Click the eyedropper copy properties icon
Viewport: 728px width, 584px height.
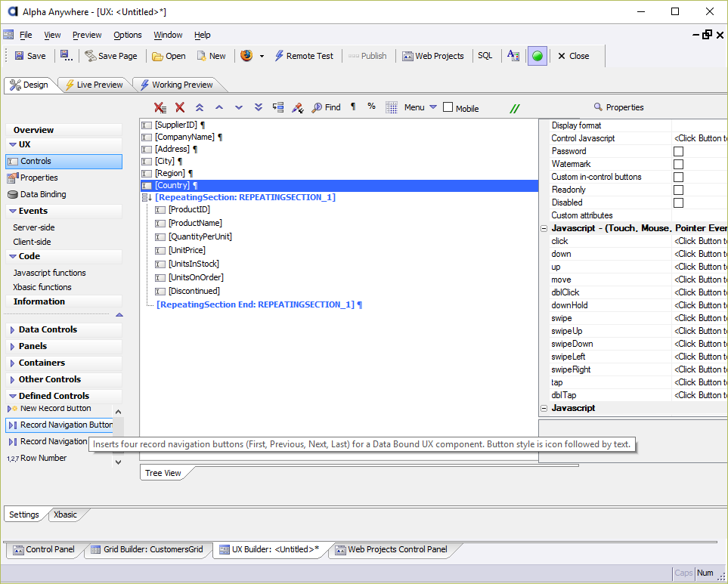pos(298,108)
